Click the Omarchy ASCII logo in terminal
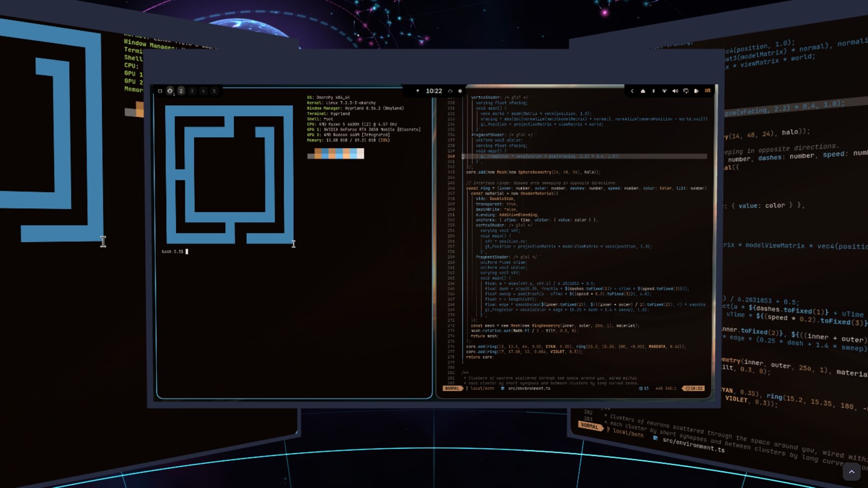The height and width of the screenshot is (488, 868). click(x=229, y=174)
